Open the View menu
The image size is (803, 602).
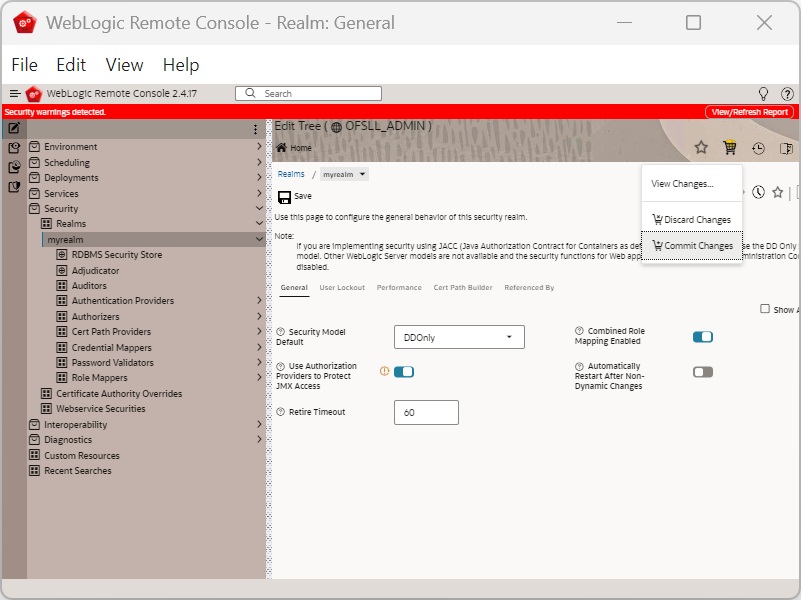coord(124,65)
